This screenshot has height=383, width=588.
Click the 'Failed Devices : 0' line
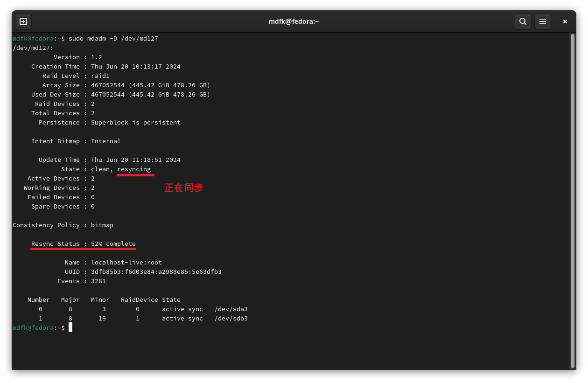(61, 197)
